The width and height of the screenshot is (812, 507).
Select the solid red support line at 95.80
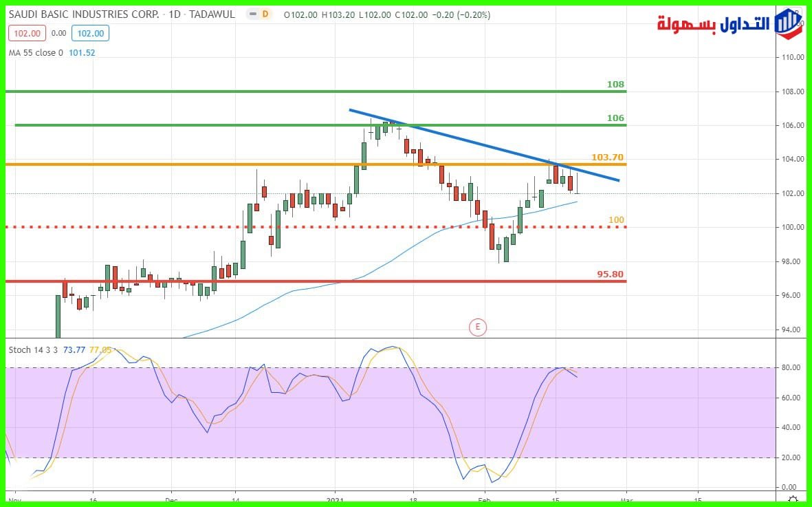(x=316, y=282)
